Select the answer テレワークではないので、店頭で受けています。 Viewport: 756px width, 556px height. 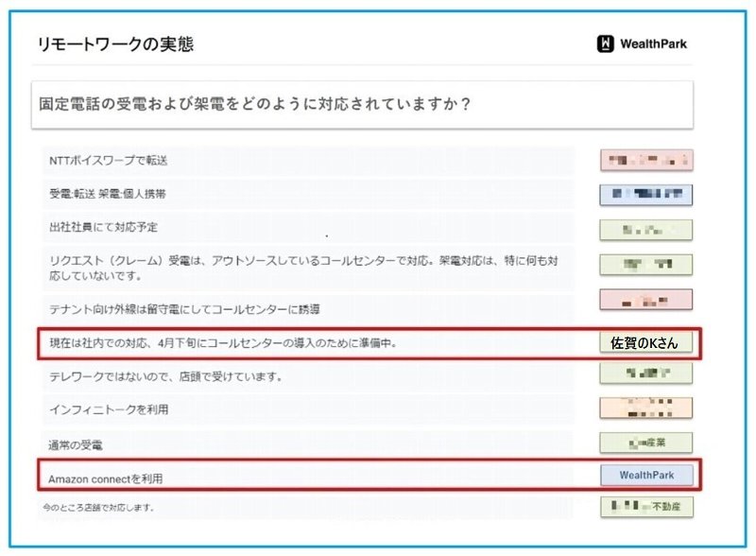click(x=165, y=376)
